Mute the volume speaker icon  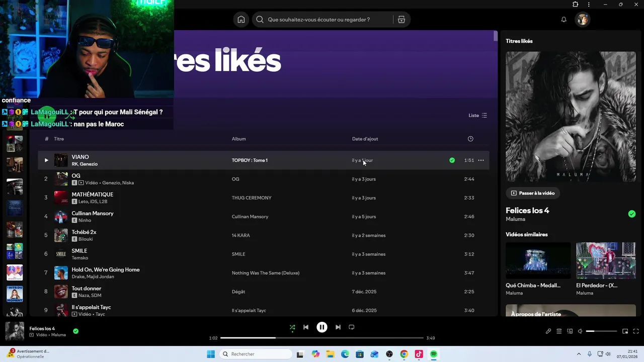point(580,331)
